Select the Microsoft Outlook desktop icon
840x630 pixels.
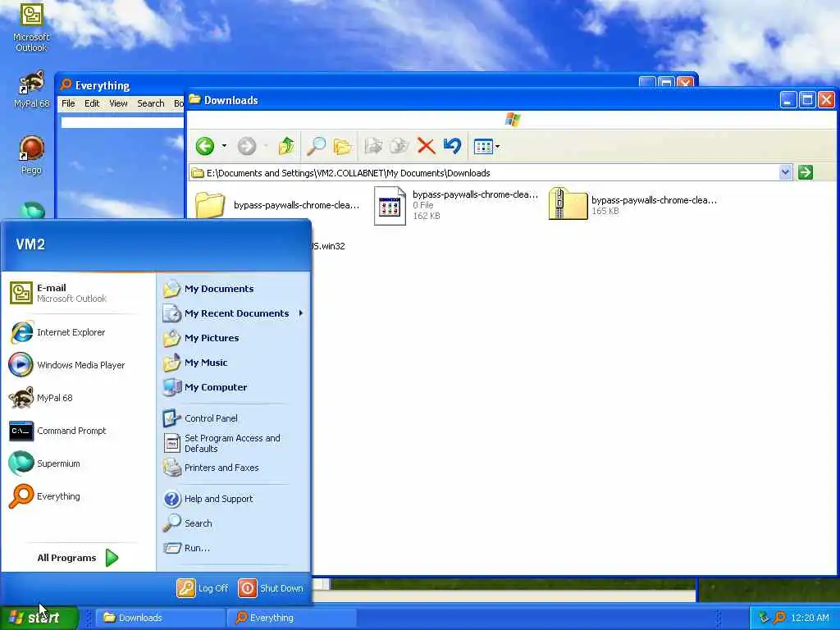[x=31, y=28]
